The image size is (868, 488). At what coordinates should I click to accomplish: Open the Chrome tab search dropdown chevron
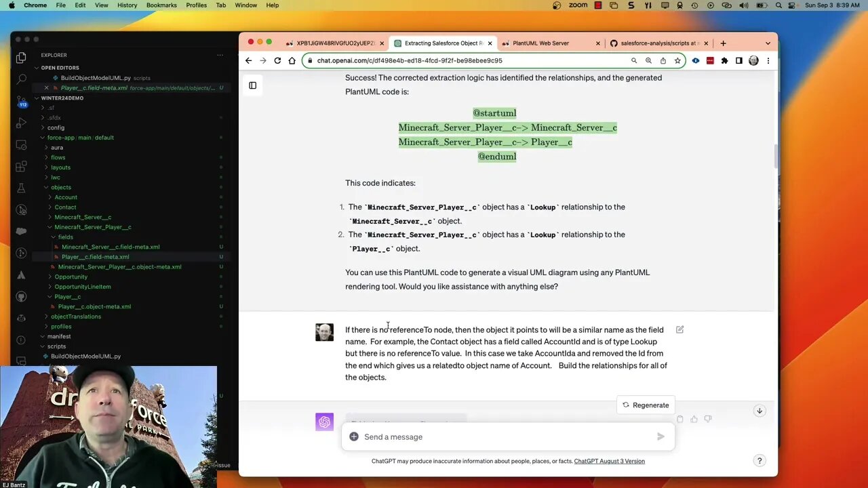[768, 43]
